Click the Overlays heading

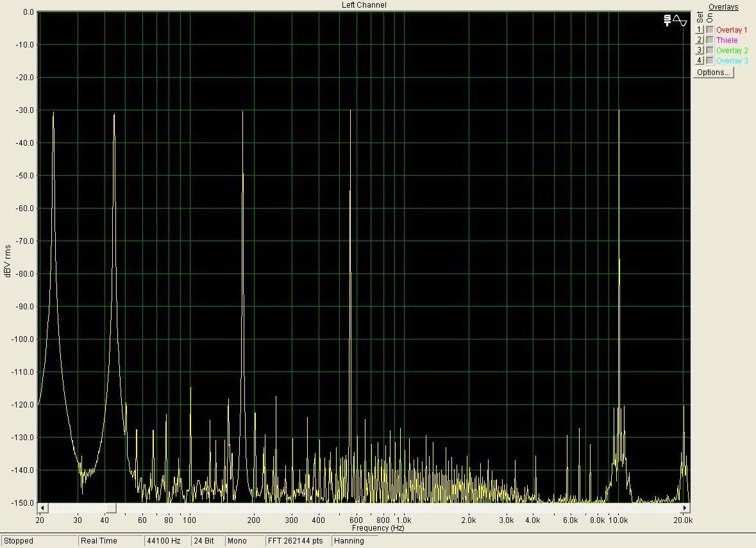[x=723, y=7]
